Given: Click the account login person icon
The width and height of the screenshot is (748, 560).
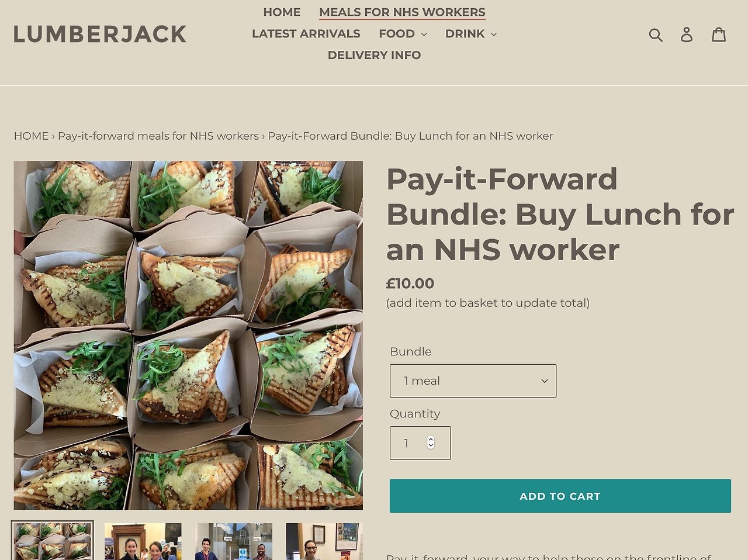Looking at the screenshot, I should [687, 34].
